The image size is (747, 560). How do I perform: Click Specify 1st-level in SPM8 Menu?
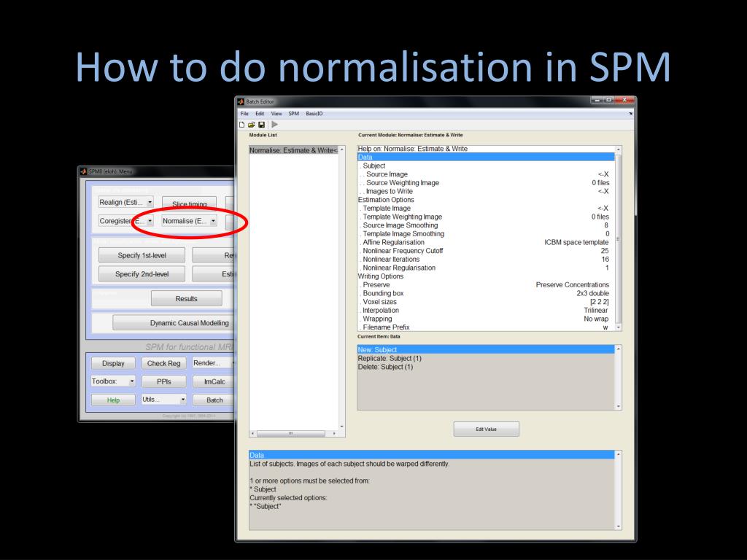[x=142, y=255]
